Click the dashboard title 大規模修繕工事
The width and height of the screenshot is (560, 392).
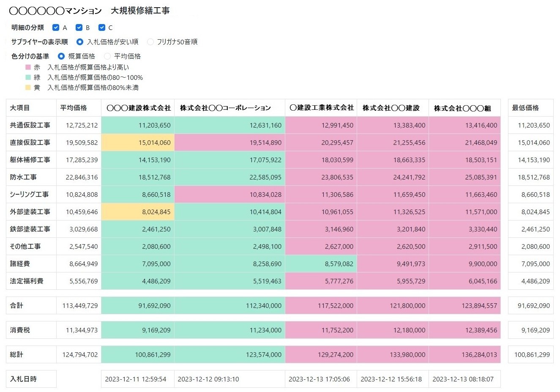(x=139, y=10)
